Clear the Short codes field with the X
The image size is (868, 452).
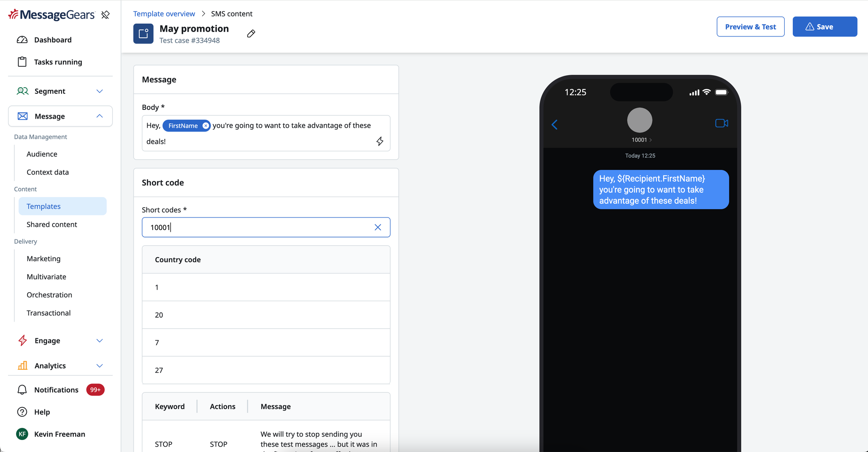click(378, 227)
